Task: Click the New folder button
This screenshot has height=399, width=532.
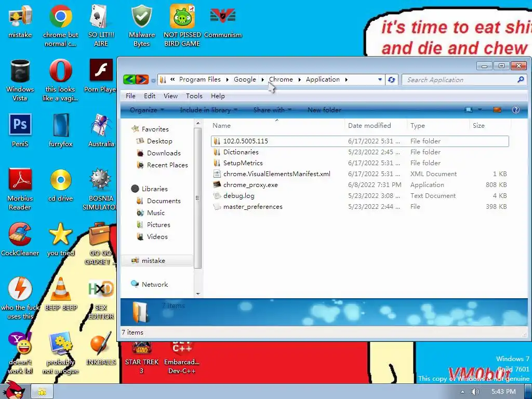Action: (324, 110)
